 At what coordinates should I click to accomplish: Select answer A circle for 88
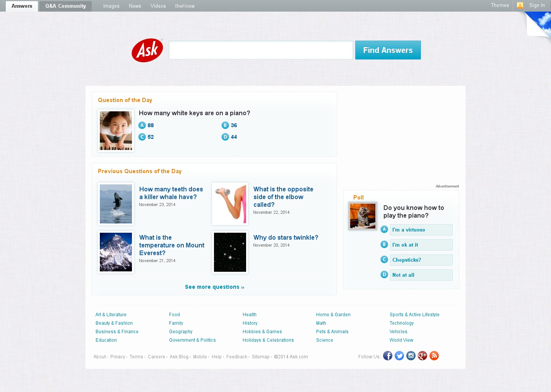coord(142,125)
